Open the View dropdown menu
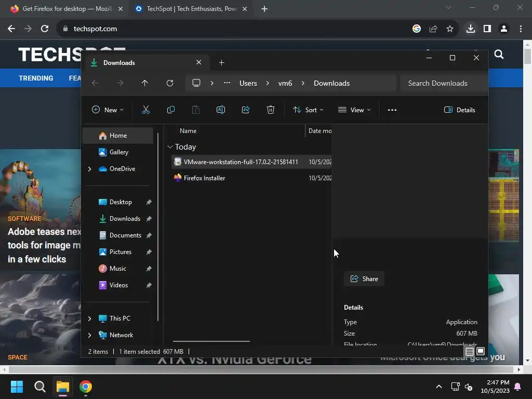Screen dimensions: 532x399 (x=354, y=110)
